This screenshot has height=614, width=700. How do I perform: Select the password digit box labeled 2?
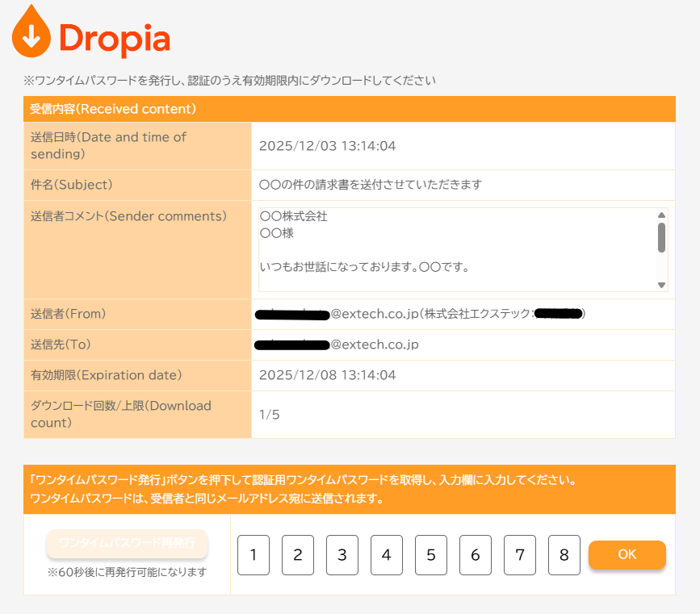click(x=298, y=555)
